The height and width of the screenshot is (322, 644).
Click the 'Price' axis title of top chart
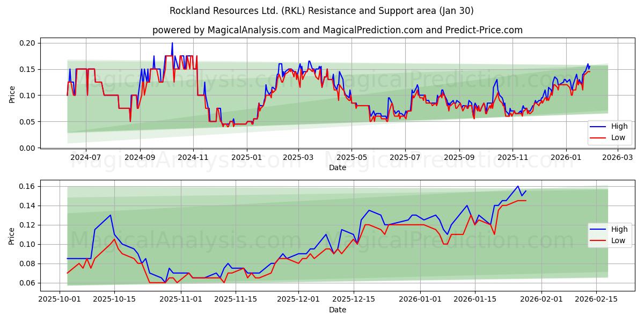[12, 93]
